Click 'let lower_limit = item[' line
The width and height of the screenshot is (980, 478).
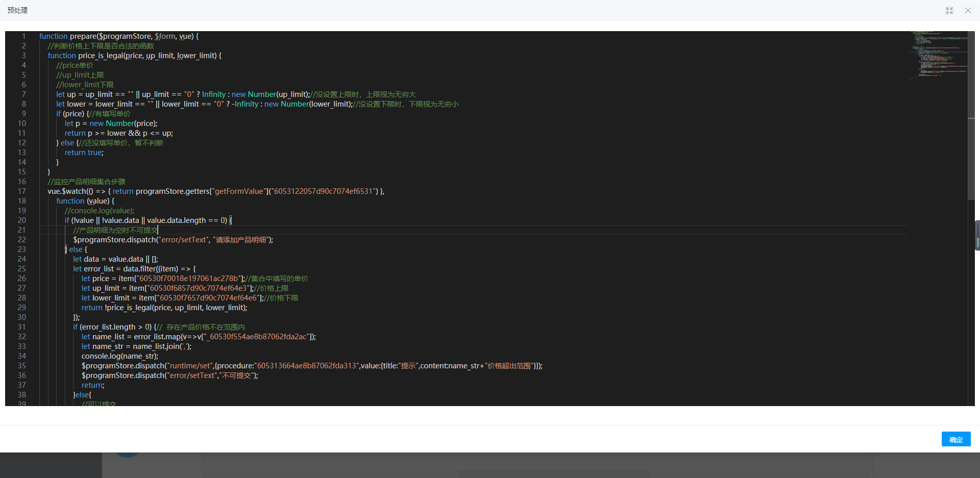(190, 298)
